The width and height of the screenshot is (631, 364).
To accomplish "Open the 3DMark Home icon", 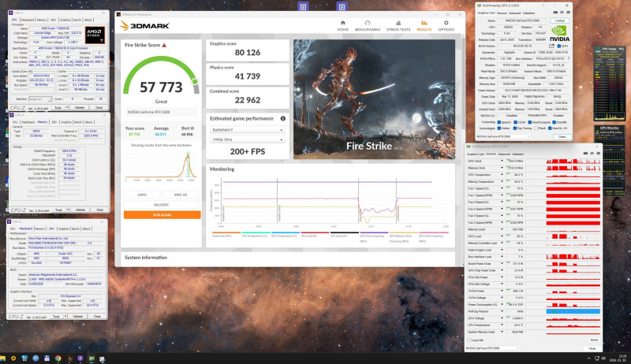I will click(343, 24).
